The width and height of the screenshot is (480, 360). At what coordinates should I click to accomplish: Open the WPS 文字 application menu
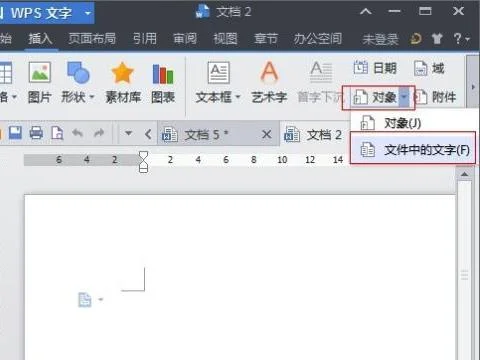tap(46, 13)
